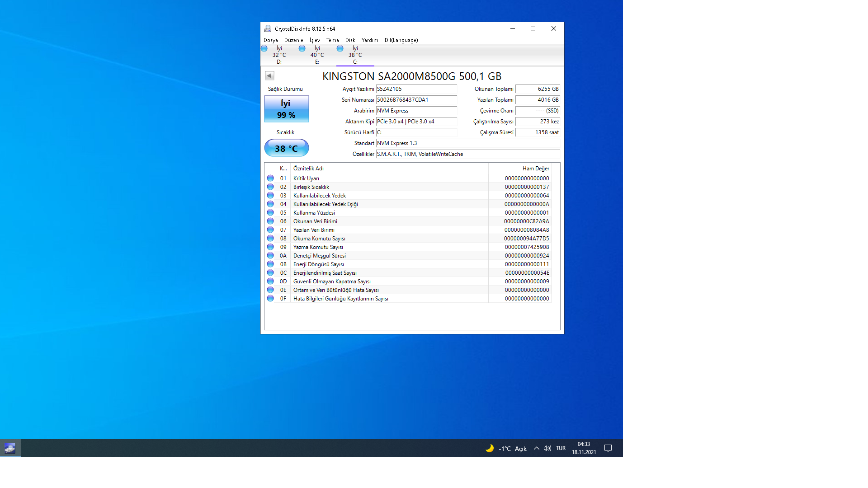Click raw value 0000000000054E

(x=527, y=273)
